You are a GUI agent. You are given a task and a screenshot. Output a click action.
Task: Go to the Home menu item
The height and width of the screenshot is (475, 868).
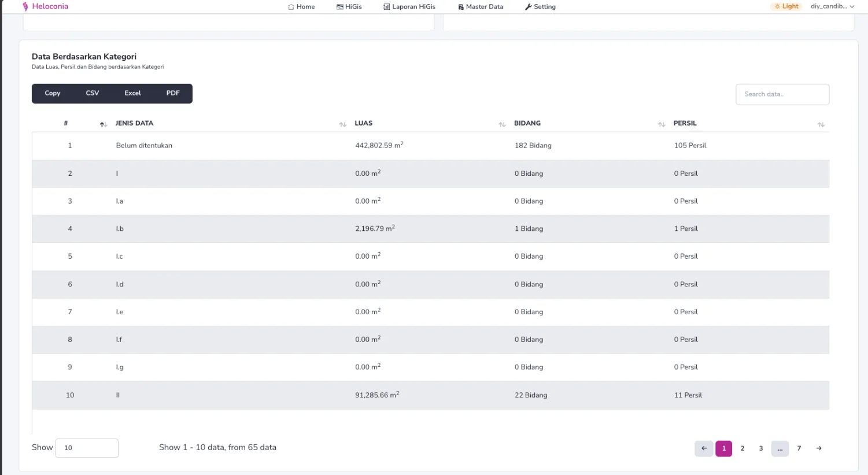click(301, 7)
